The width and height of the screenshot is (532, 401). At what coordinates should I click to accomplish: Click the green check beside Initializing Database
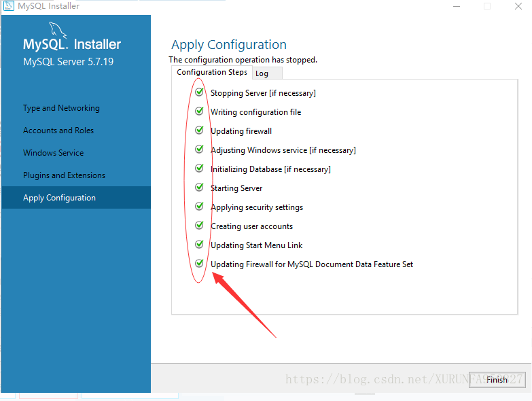pyautogui.click(x=199, y=169)
